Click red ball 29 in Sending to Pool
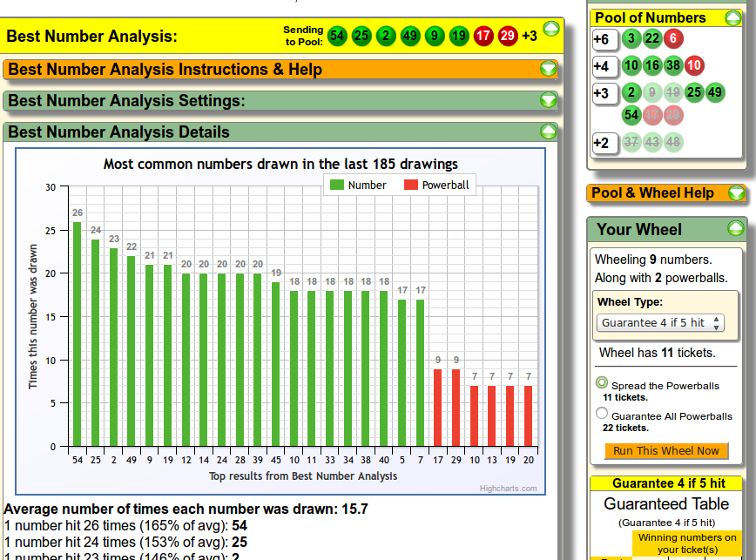 [x=508, y=36]
